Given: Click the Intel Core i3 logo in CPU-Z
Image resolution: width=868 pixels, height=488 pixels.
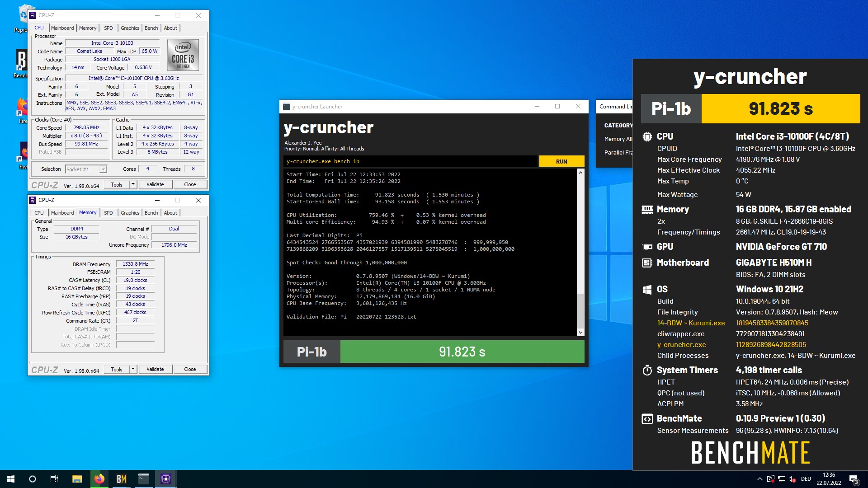Looking at the screenshot, I should point(183,55).
